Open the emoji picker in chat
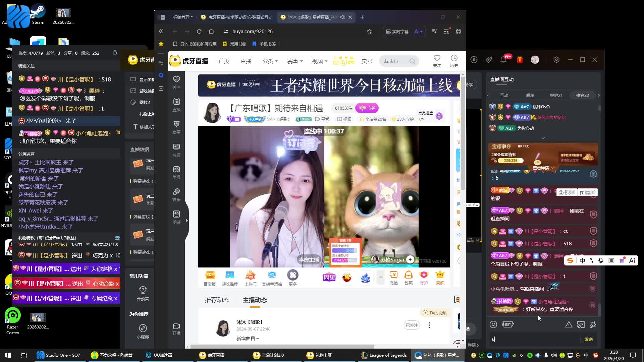This screenshot has height=362, width=644. coord(493,324)
